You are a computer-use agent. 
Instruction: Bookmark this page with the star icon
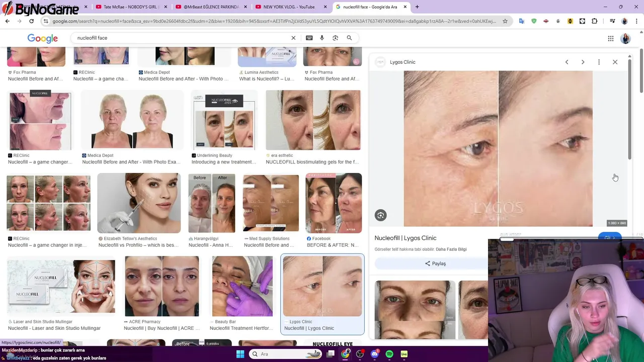coord(505,21)
